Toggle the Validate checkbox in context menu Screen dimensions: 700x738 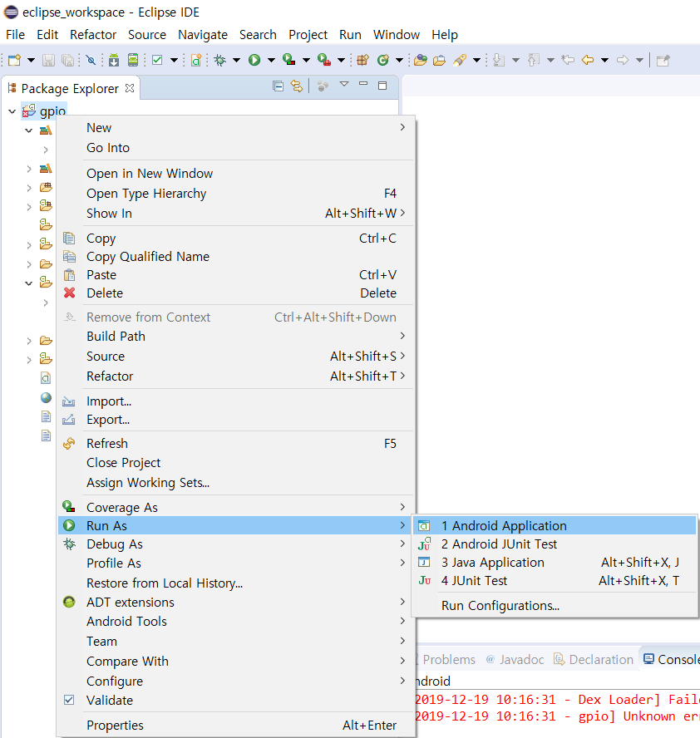coord(69,700)
